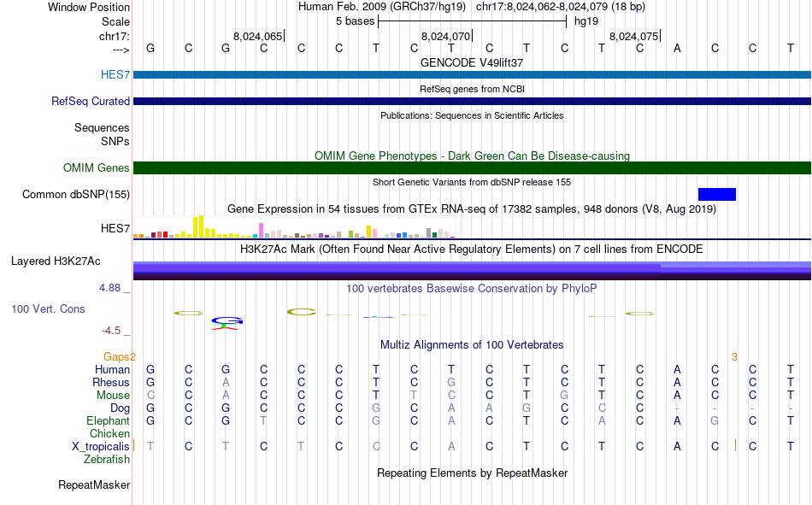Click the Multiz Alignments of 100 Vertebrates title
The image size is (812, 505).
(472, 345)
